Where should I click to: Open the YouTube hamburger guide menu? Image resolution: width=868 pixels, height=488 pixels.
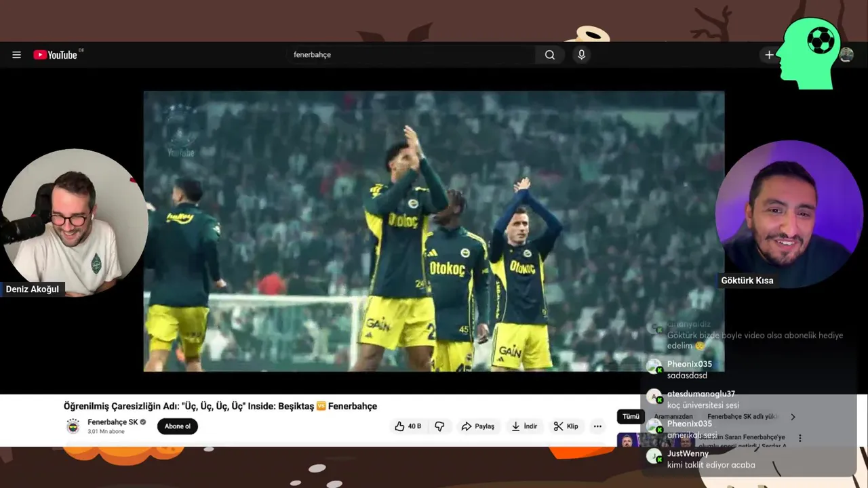point(16,55)
